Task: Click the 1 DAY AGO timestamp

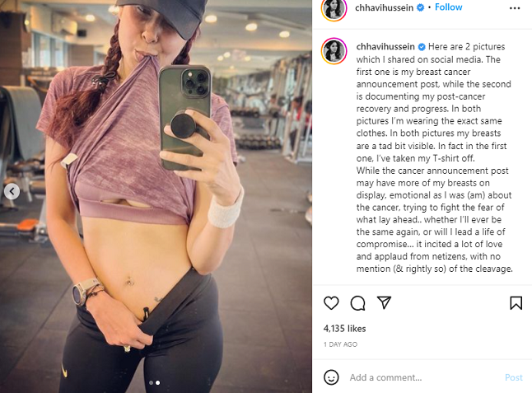Action: tap(340, 344)
